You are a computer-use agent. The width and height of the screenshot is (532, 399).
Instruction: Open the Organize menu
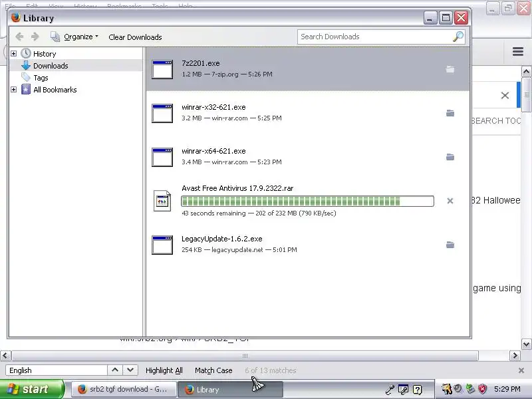point(74,37)
